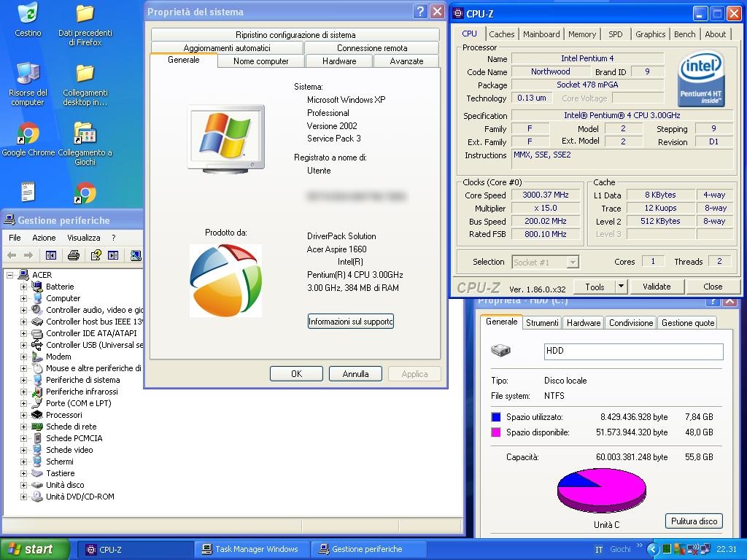Switch to Task Manager Windows taskbar button

pos(252,549)
